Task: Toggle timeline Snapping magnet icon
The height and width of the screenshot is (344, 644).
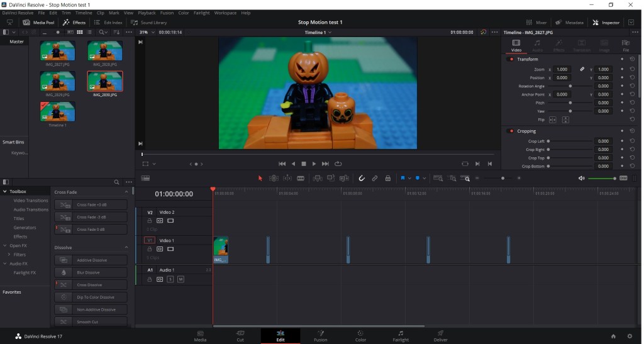Action: [362, 178]
